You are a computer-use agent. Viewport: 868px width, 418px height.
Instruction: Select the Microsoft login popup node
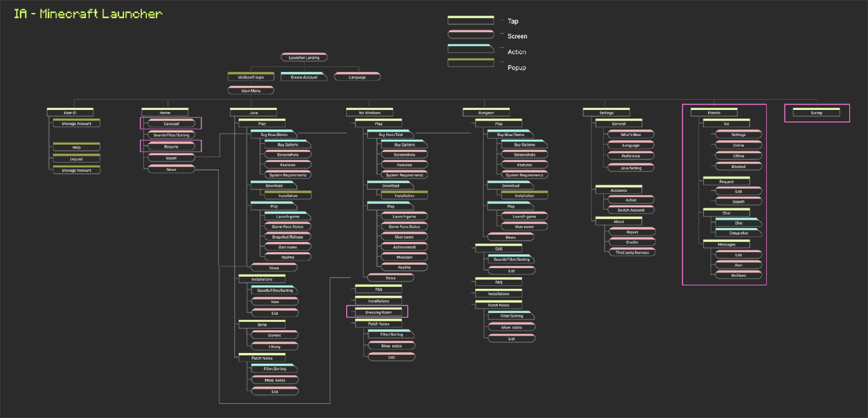[x=251, y=77]
